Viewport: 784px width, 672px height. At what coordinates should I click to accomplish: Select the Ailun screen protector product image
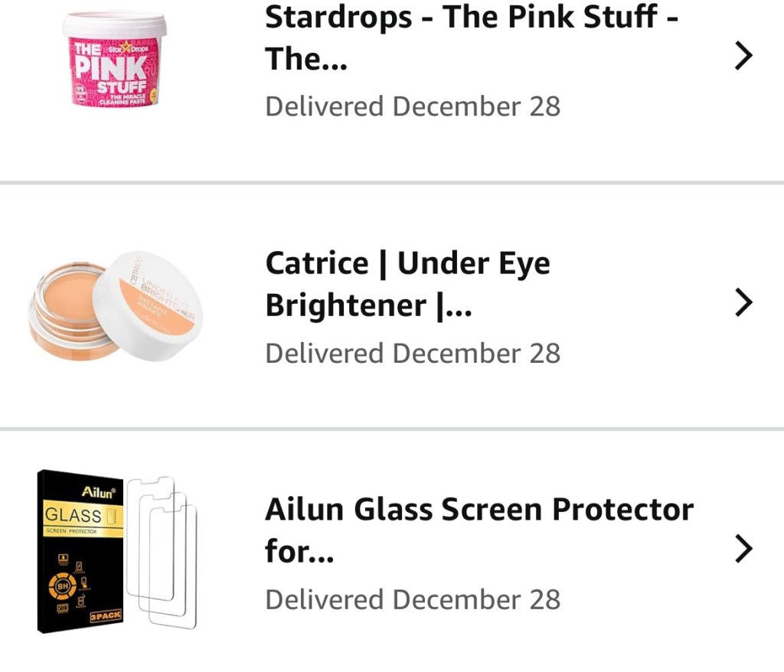pyautogui.click(x=116, y=551)
